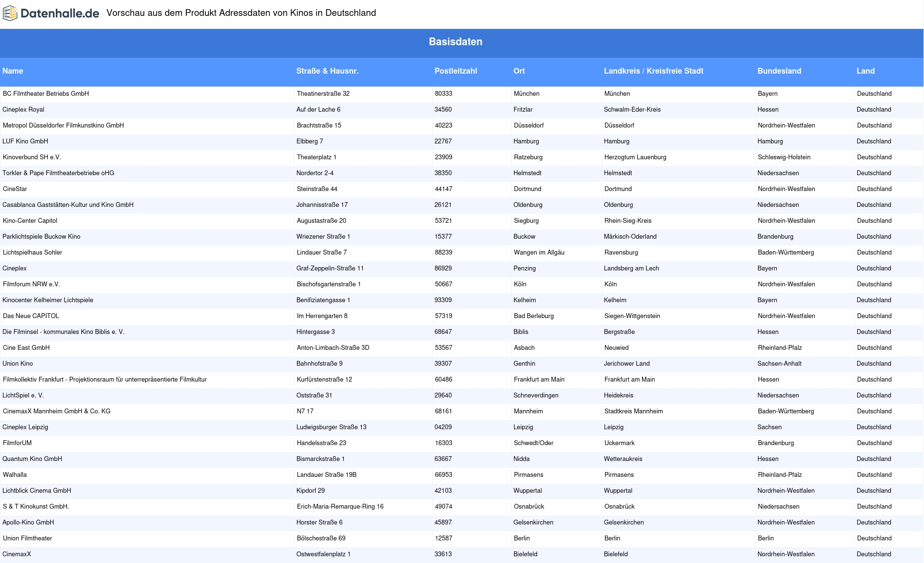Click the Postleitzahl column header
This screenshot has width=924, height=563.
click(456, 71)
